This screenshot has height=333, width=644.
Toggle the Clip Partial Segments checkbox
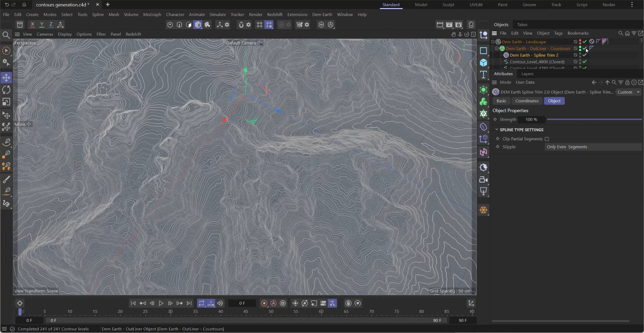[547, 139]
